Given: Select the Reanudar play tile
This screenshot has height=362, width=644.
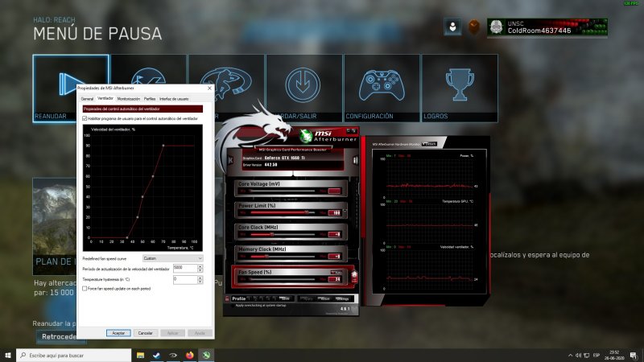Looking at the screenshot, I should [71, 88].
